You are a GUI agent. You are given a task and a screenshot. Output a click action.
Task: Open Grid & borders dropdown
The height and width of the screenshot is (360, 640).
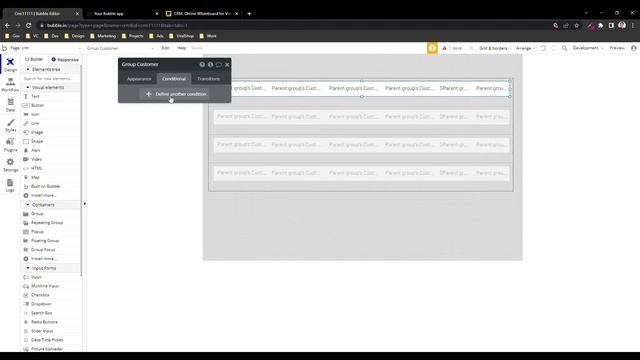[495, 48]
